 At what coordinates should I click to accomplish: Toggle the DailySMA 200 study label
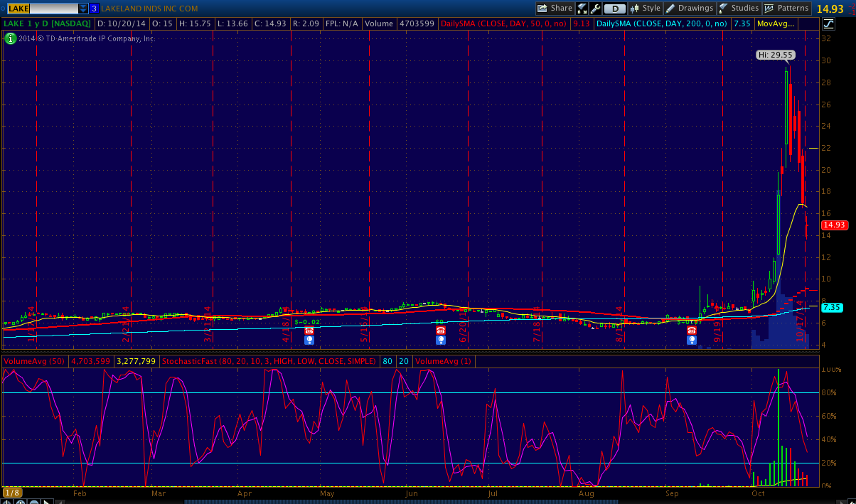[x=662, y=23]
